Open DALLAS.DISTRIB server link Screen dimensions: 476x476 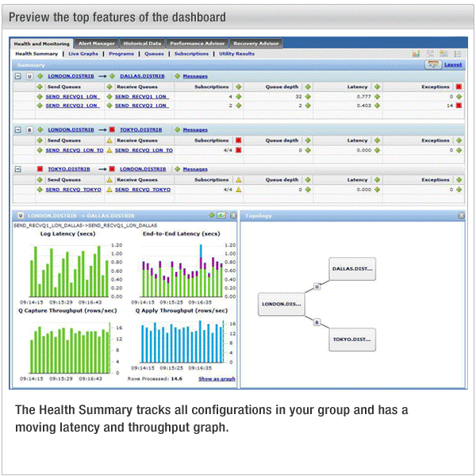pos(142,76)
